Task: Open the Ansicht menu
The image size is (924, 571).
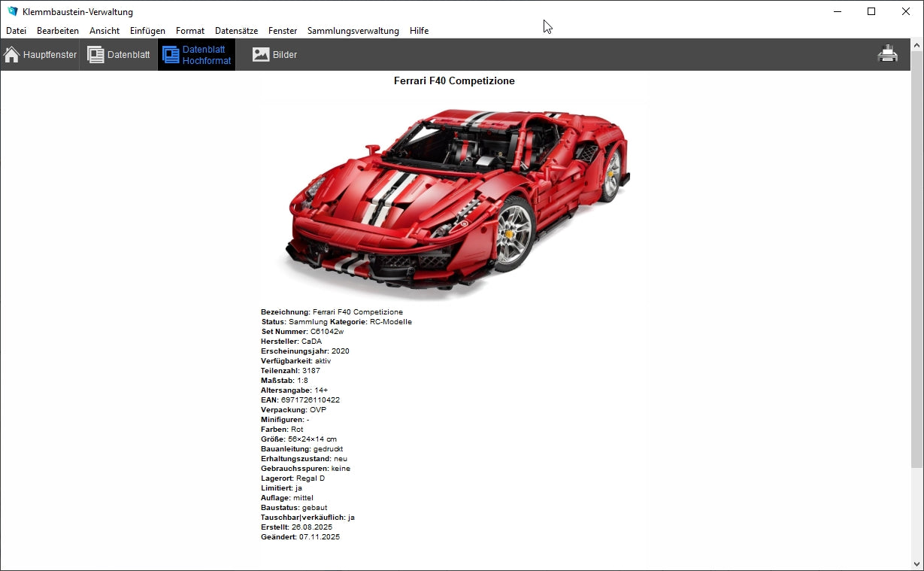Action: (105, 31)
